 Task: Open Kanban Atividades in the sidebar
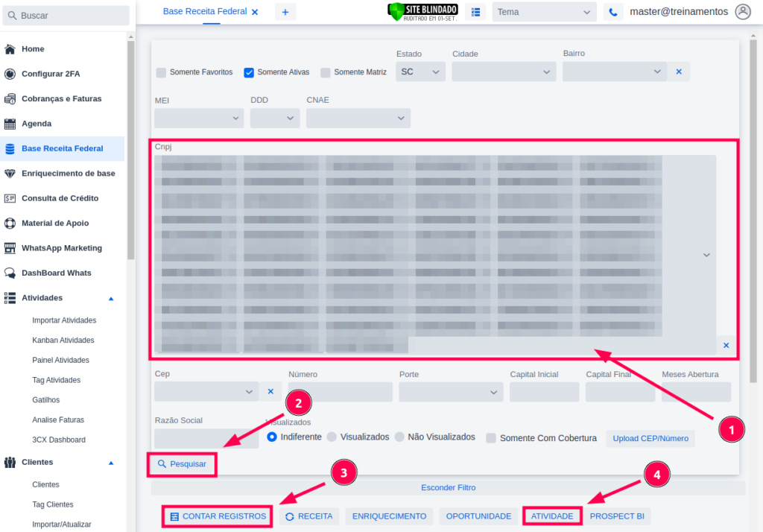coord(63,341)
